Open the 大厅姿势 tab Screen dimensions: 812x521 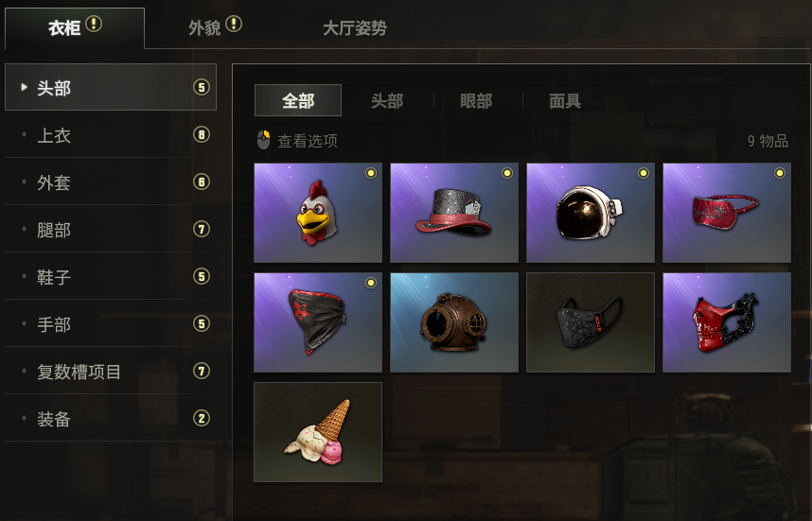(355, 28)
